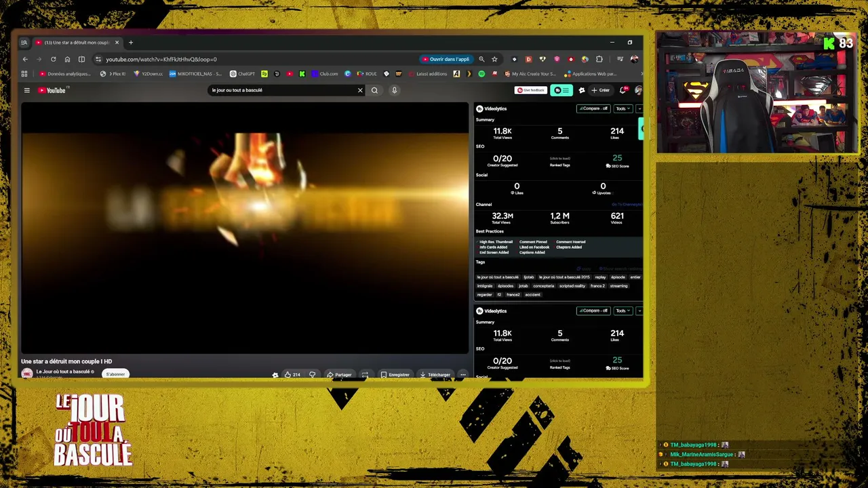Open the Données analytiques bookmark
This screenshot has height=488, width=868.
65,74
